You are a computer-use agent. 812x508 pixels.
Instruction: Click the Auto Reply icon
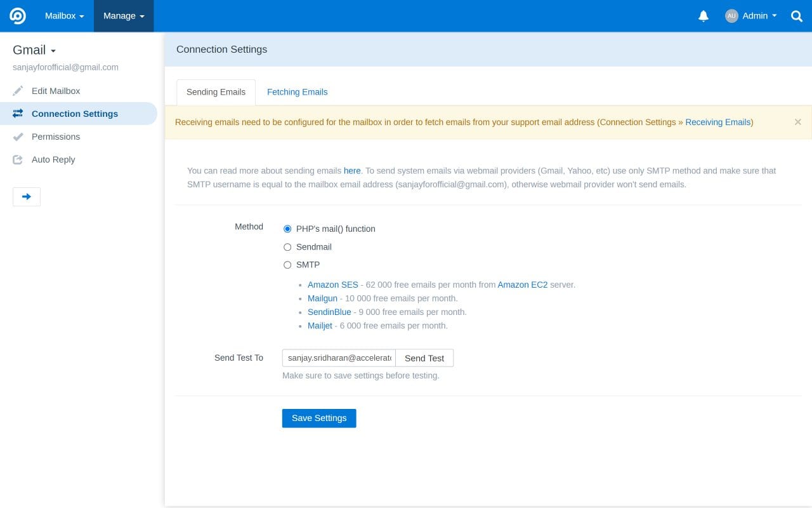coord(18,159)
